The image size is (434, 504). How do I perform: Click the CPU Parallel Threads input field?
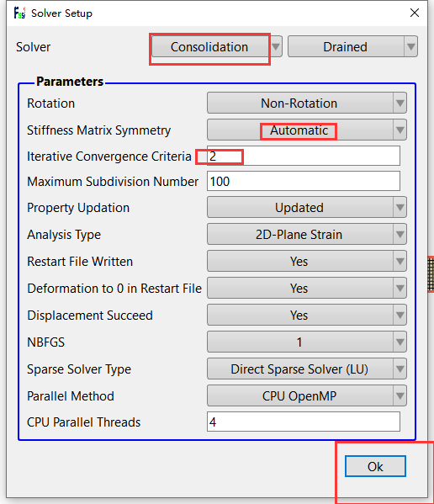point(304,422)
